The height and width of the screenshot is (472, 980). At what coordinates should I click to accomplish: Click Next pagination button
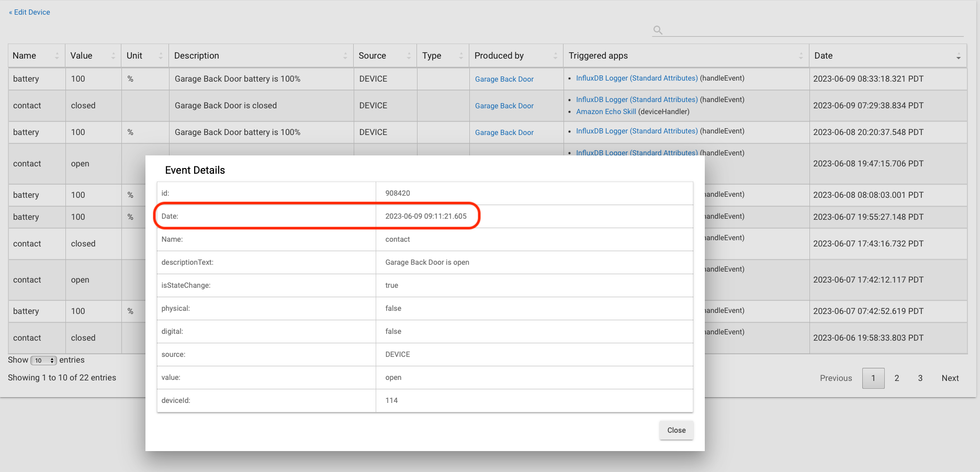pyautogui.click(x=950, y=378)
